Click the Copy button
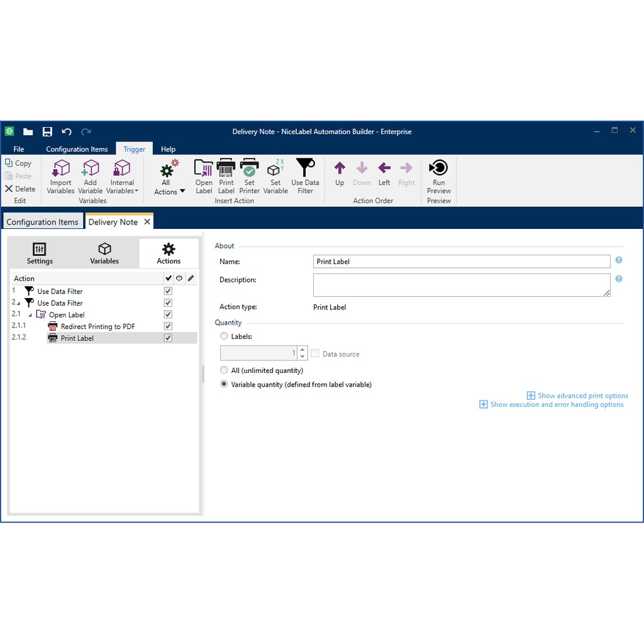Screen dimensions: 644x644 tap(19, 164)
